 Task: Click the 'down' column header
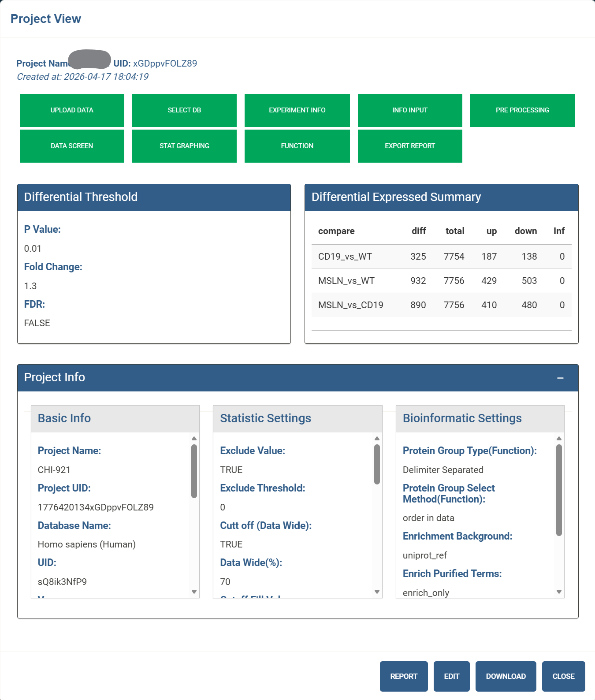coord(526,231)
